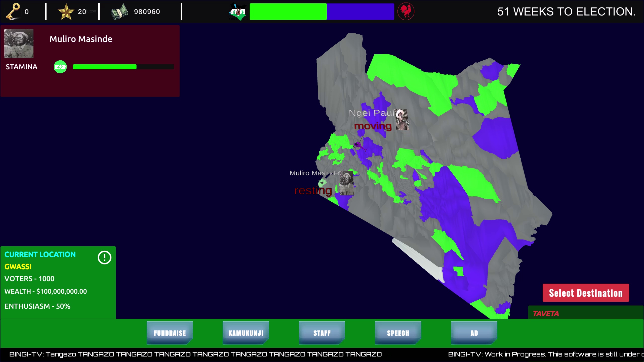
Task: Click the star count 20
Action: tap(82, 12)
